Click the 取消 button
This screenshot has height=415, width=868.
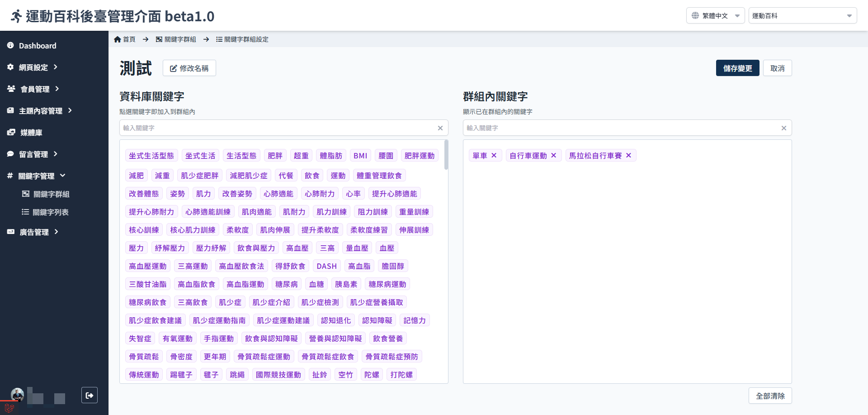pyautogui.click(x=777, y=68)
